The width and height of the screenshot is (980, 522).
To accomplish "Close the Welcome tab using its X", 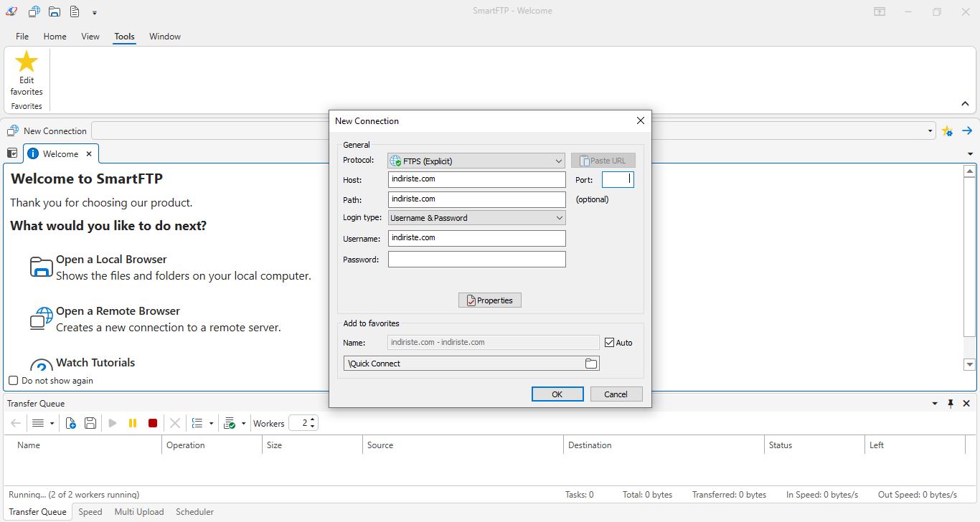I will pos(89,153).
